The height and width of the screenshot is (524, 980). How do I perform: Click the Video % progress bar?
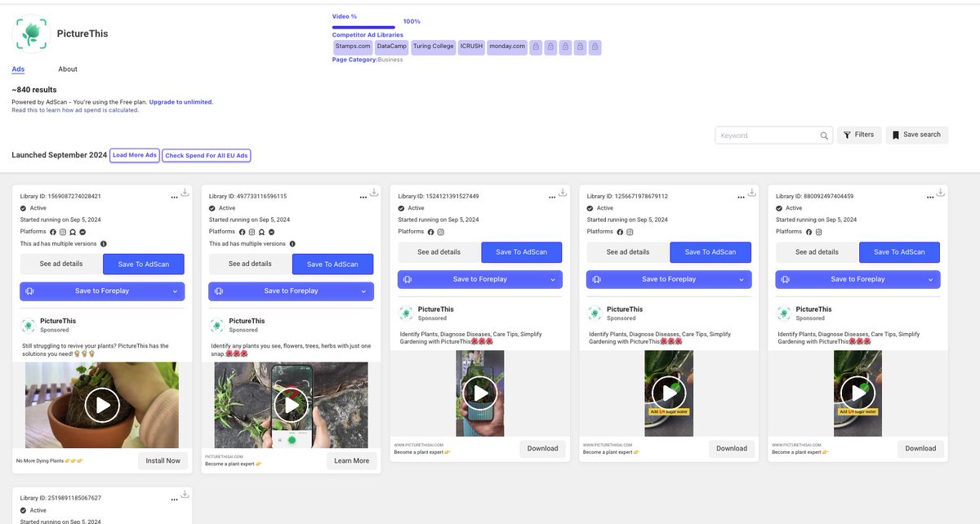[364, 28]
